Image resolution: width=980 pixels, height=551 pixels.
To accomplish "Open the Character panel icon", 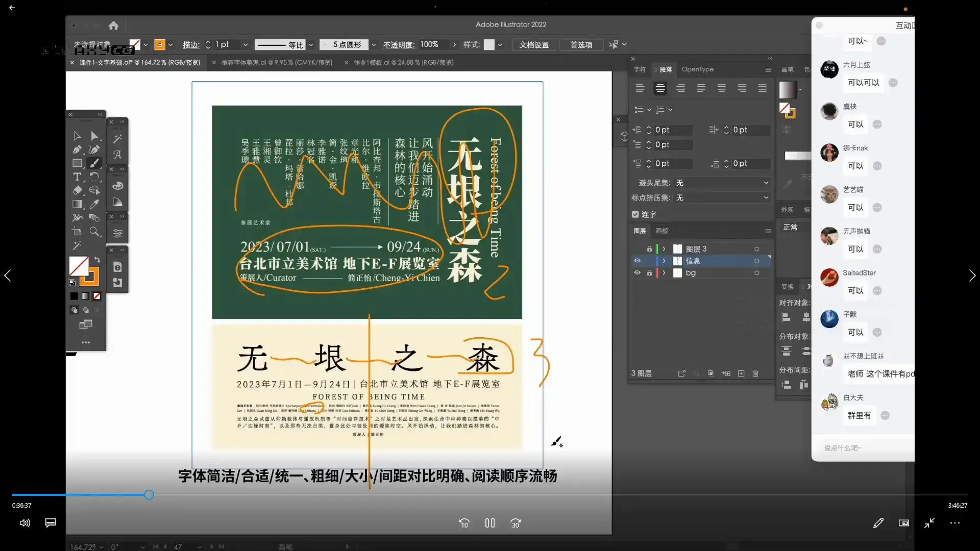I will click(640, 70).
